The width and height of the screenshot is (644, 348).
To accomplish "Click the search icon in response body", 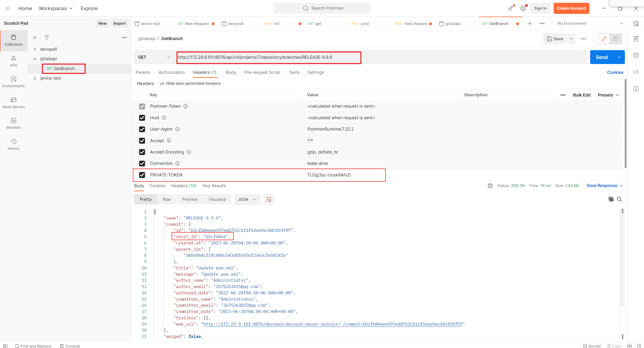I will pos(619,199).
